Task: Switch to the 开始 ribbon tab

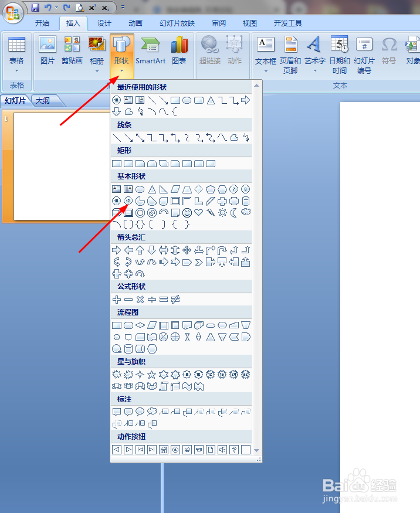Action: coord(42,23)
